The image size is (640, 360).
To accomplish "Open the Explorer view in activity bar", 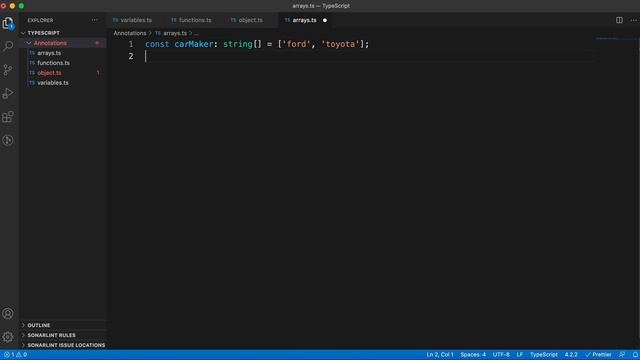I will (8, 23).
